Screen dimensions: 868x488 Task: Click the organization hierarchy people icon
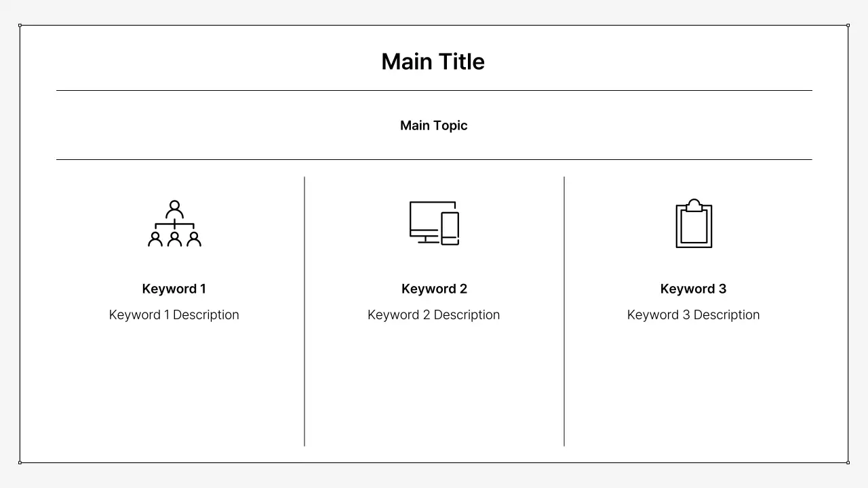click(174, 224)
